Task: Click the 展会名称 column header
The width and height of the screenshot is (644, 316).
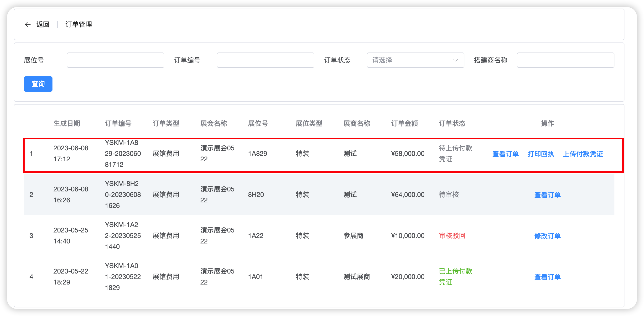Action: tap(213, 123)
